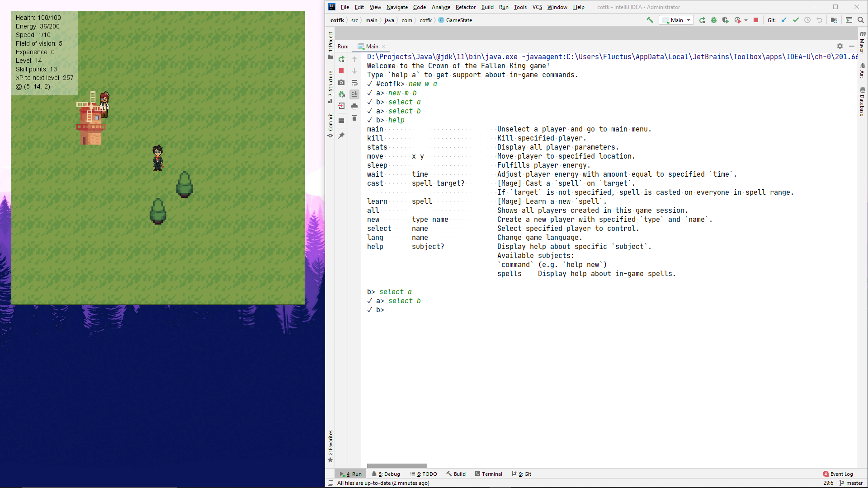
Task: Toggle scroll to end of console
Action: pos(354,94)
